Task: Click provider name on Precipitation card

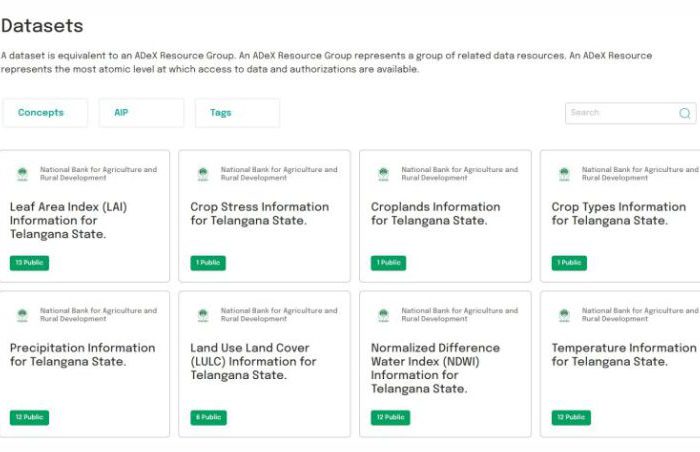Action: (98, 314)
